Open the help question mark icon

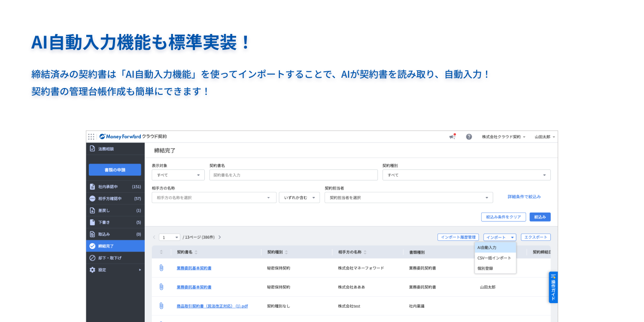point(469,137)
